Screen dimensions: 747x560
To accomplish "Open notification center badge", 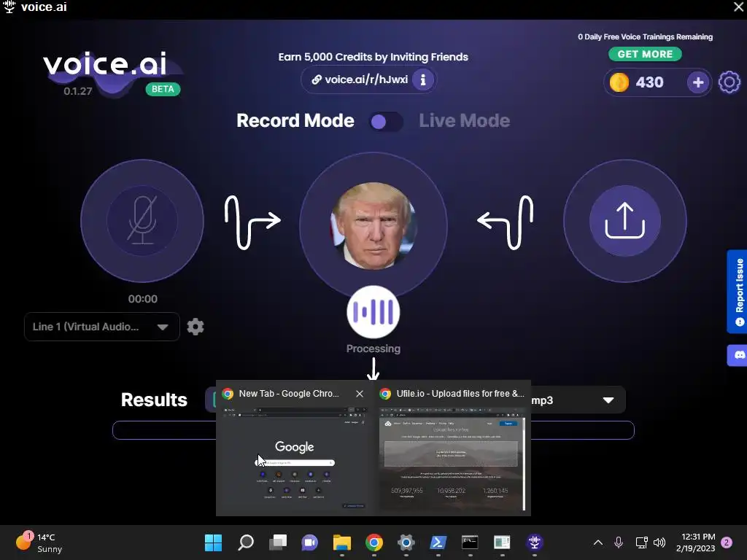I will 727,542.
